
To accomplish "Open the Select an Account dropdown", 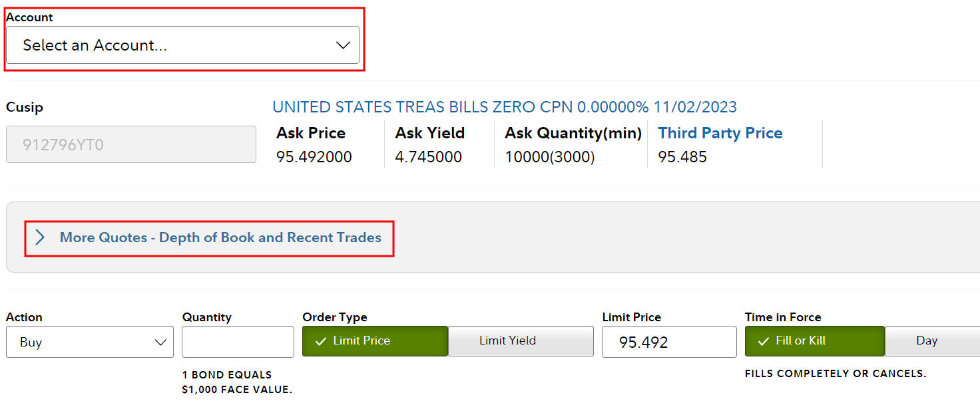I will coord(183,45).
